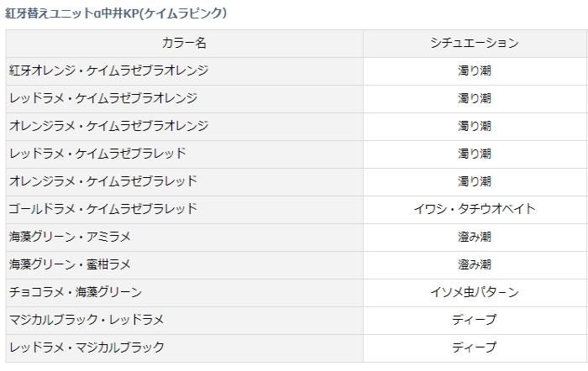Click the イソメ虫パターン situation cell
588x371 pixels.
(474, 292)
